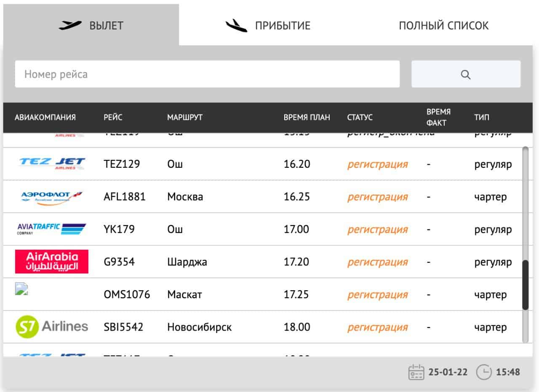Focus the Номер рейса search field
The width and height of the screenshot is (539, 392).
click(207, 74)
